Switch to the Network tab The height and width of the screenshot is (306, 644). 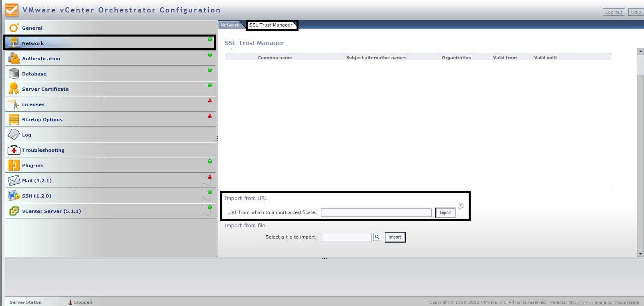click(230, 25)
